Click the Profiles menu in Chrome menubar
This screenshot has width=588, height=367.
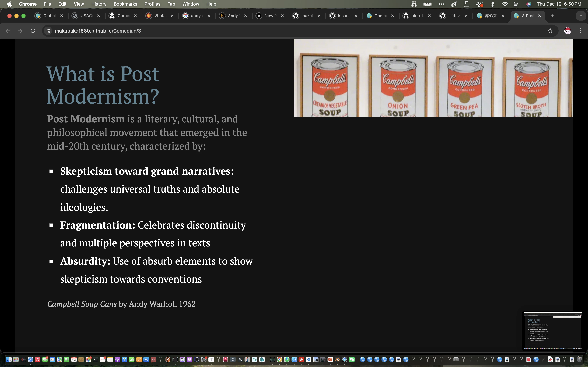coord(152,4)
